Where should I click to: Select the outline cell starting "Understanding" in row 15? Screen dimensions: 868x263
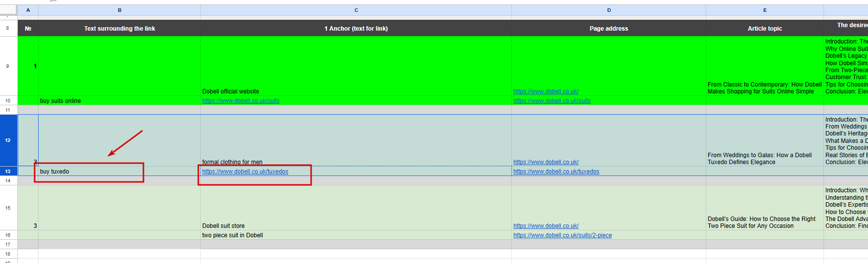pos(846,208)
